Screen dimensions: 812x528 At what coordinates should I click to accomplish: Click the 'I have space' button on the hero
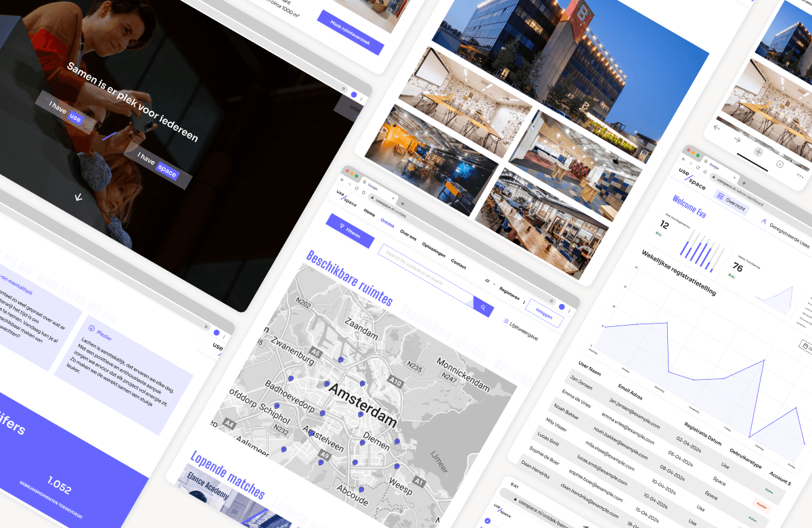158,165
